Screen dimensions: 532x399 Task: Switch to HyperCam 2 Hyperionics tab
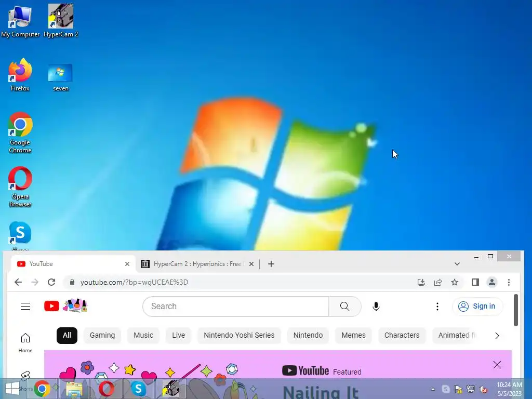coord(197,264)
